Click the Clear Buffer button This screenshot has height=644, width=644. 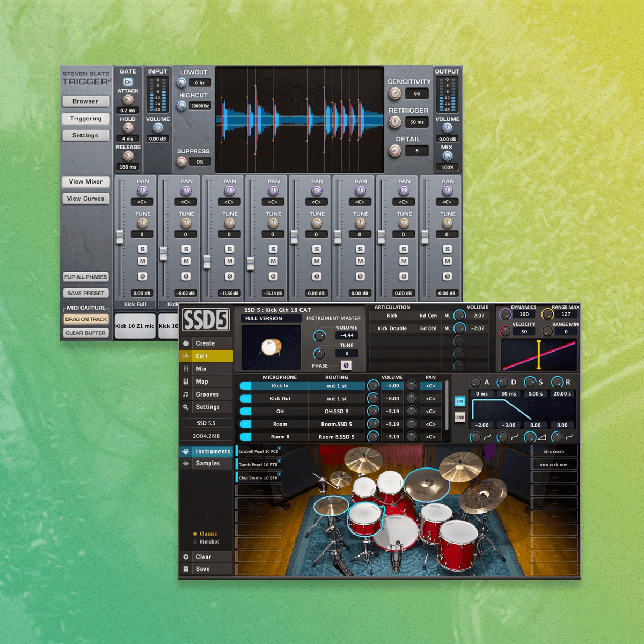click(x=86, y=333)
